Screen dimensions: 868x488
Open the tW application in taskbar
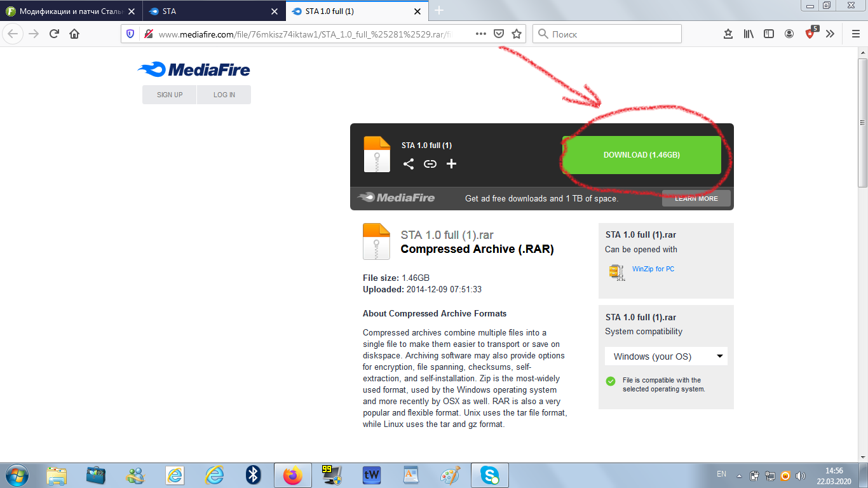tap(371, 475)
